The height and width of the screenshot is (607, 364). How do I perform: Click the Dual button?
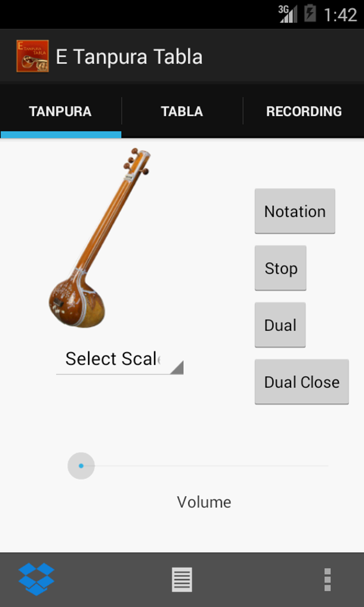pos(280,325)
